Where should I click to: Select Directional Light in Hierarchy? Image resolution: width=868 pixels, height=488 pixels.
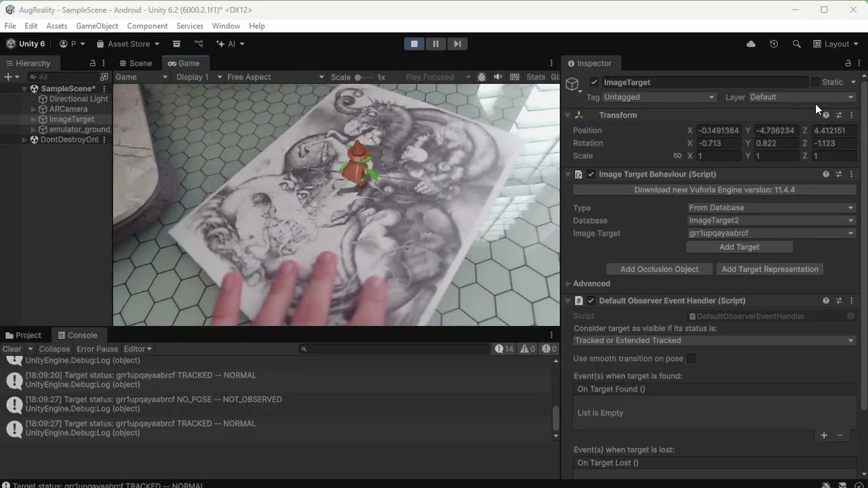[79, 99]
